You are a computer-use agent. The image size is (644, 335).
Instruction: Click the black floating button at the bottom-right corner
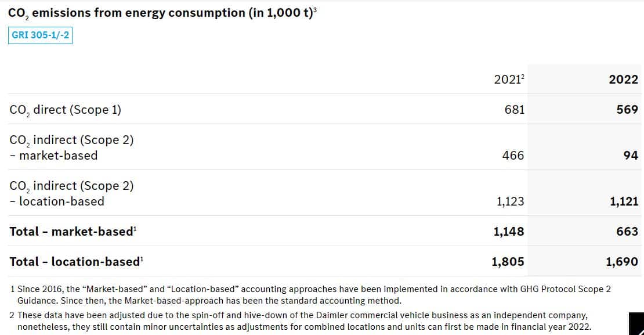(636, 324)
